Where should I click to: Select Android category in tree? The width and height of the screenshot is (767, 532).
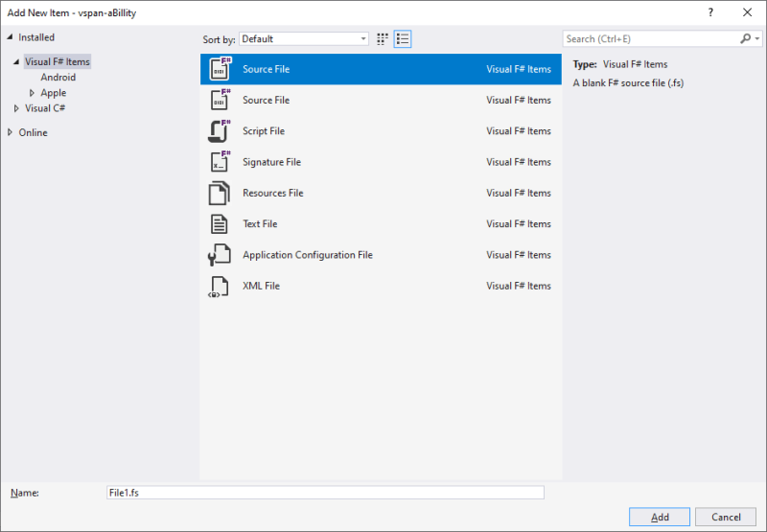pos(58,78)
